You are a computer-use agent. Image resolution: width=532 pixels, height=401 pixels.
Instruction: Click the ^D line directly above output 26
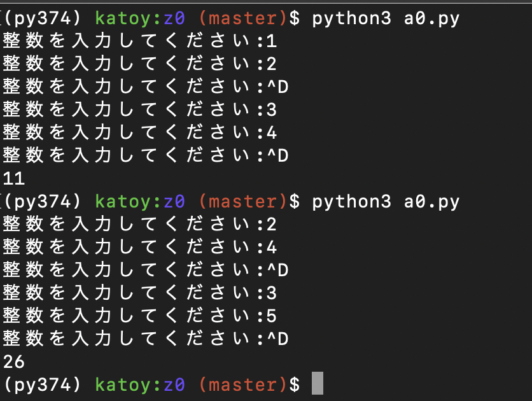coord(146,339)
